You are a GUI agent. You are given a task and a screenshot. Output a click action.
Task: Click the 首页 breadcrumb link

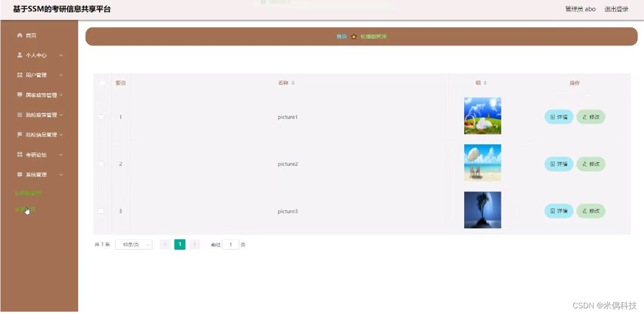[342, 37]
